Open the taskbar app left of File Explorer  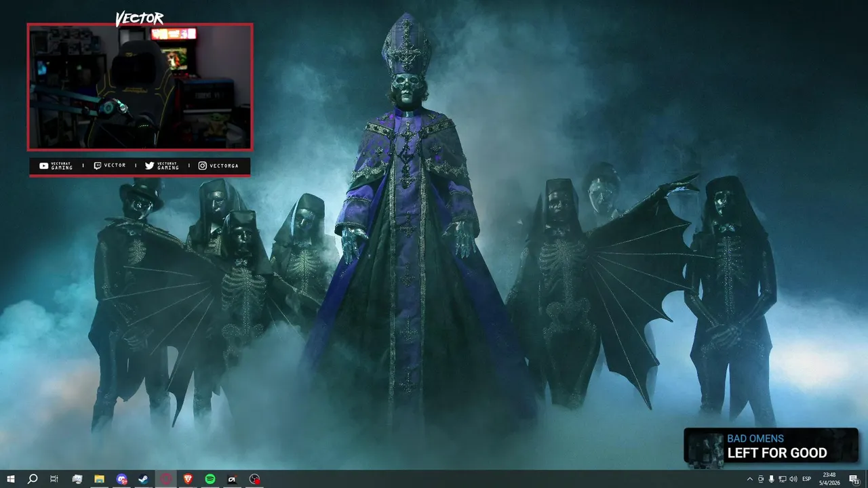(x=77, y=479)
